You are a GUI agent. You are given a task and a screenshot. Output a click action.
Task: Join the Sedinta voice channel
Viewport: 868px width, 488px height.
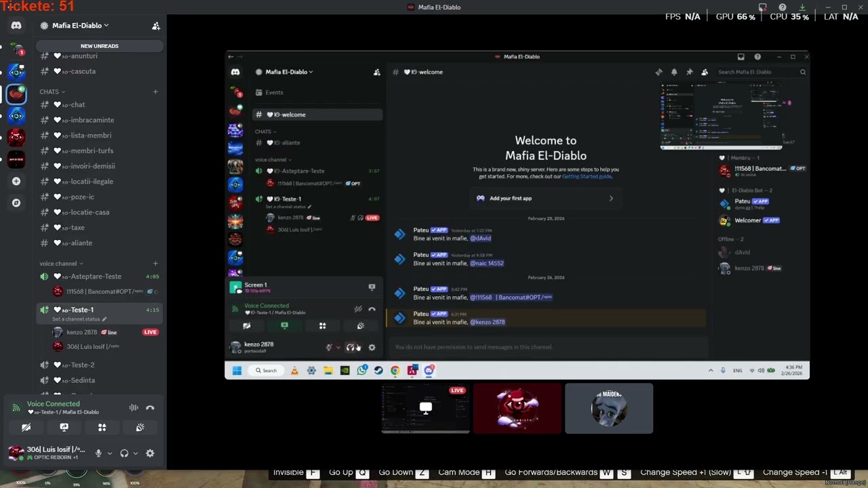click(x=99, y=380)
